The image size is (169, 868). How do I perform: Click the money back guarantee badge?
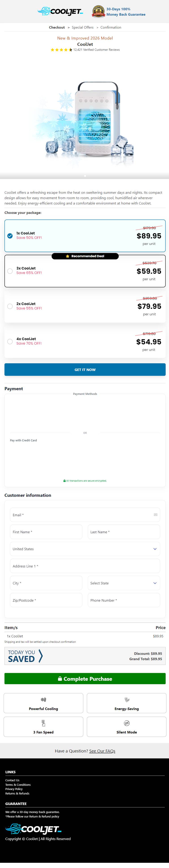(x=98, y=11)
